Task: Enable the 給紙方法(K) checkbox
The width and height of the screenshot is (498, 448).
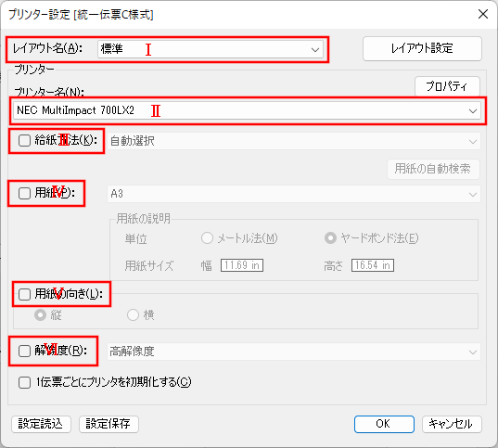Action: pos(24,140)
